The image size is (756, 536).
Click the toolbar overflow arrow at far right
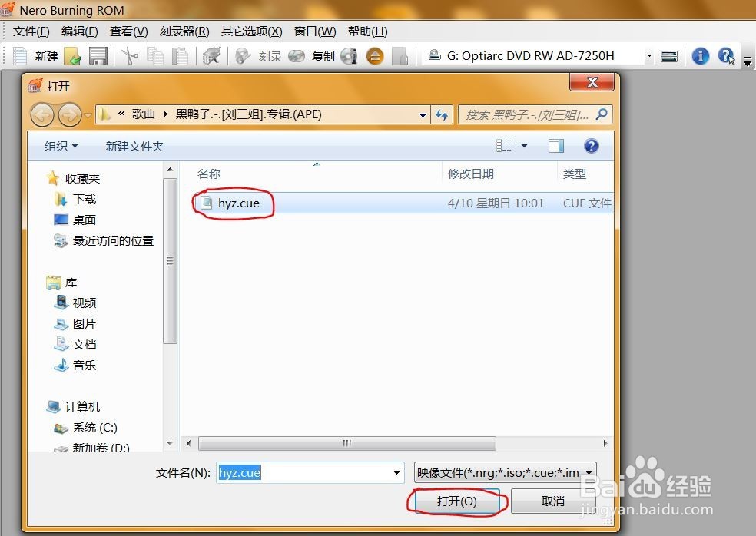748,60
